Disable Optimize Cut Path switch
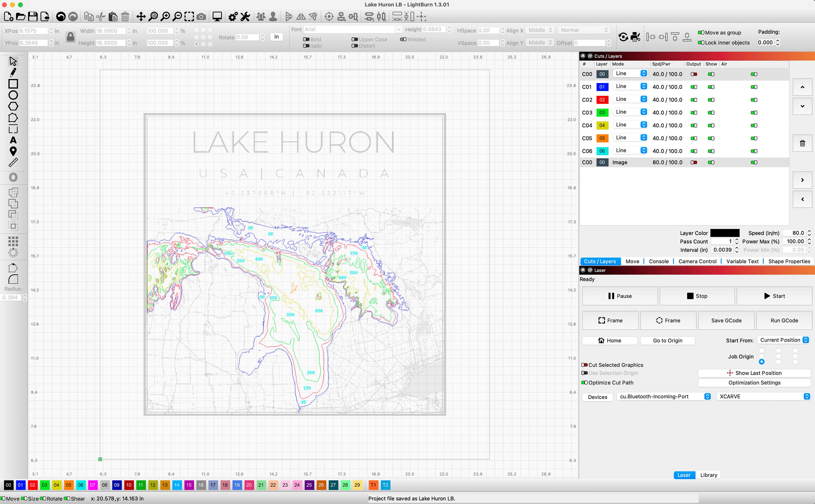The width and height of the screenshot is (815, 504). point(584,383)
